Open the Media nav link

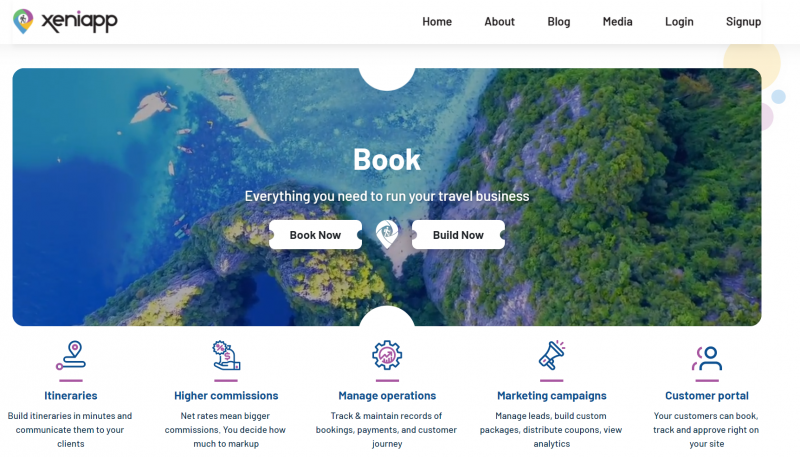pyautogui.click(x=617, y=22)
